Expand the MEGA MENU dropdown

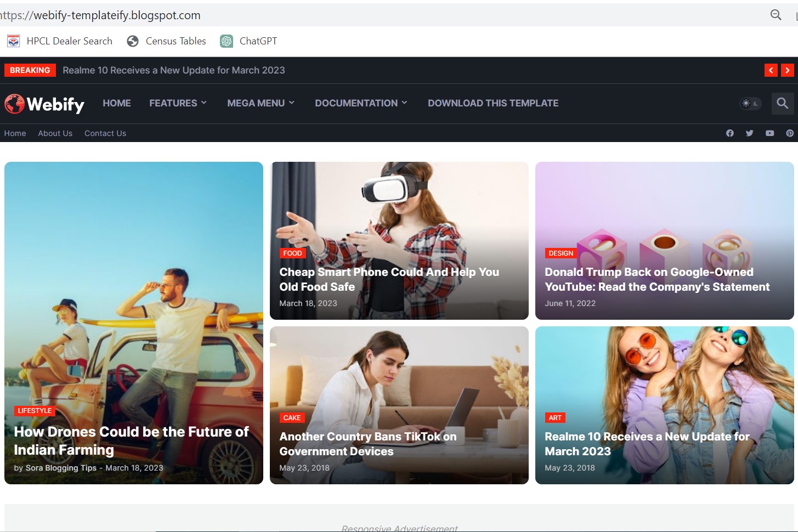pyautogui.click(x=261, y=103)
